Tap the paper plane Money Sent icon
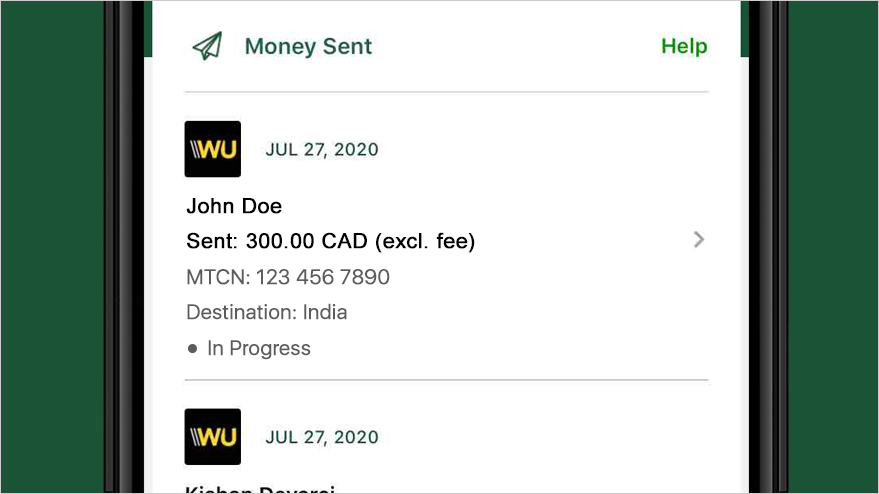This screenshot has height=494, width=879. pos(207,46)
